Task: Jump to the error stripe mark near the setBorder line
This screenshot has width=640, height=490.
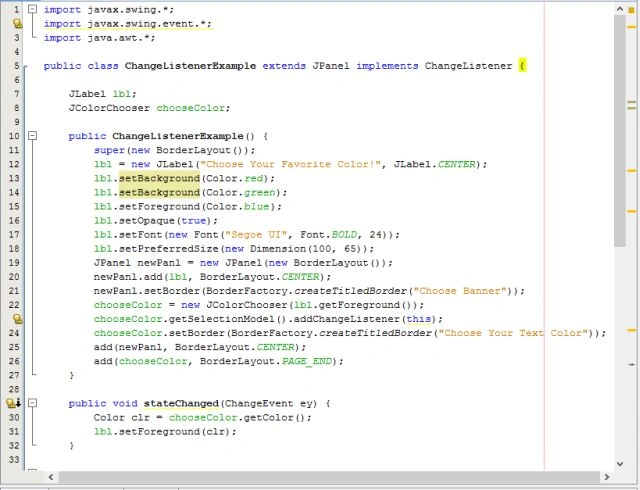Action: point(631,330)
